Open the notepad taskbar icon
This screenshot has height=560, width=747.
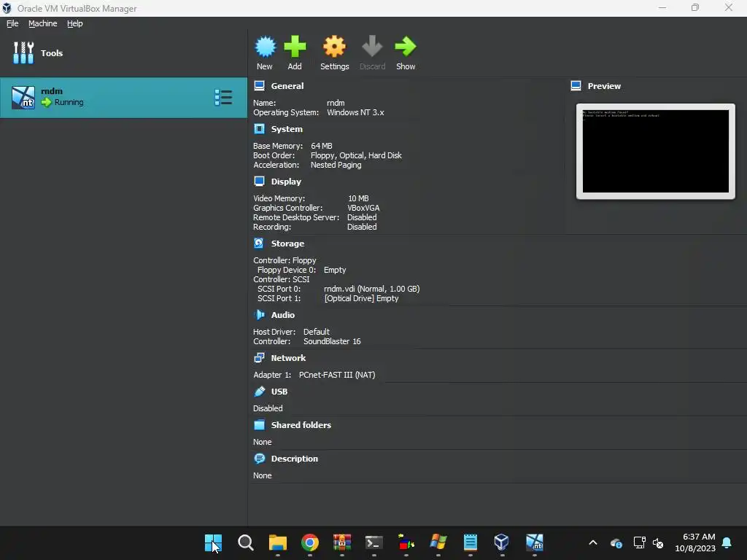(x=471, y=542)
